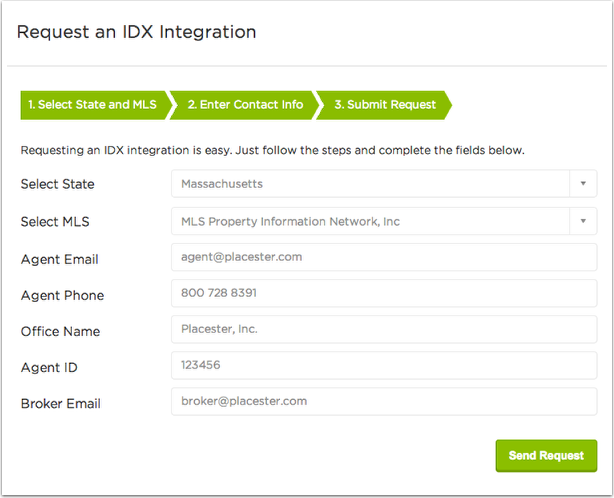Image resolution: width=614 pixels, height=498 pixels.
Task: Click the Send Request button
Action: (x=546, y=455)
